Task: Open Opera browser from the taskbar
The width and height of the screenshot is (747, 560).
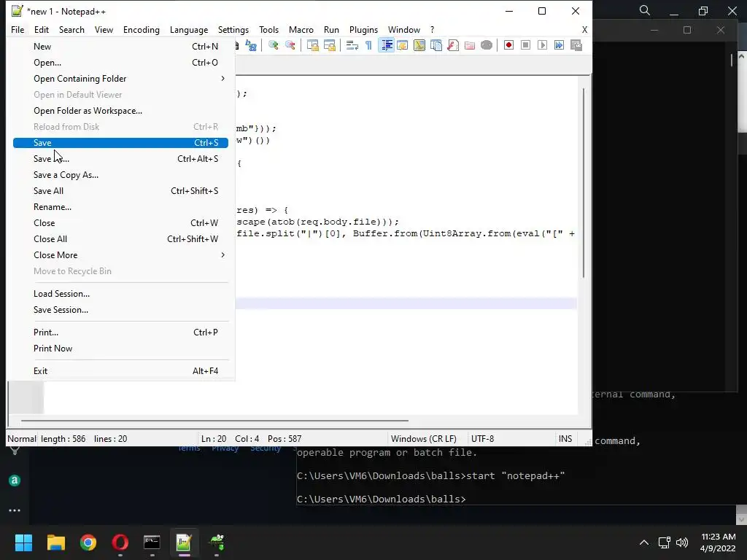Action: [120, 542]
